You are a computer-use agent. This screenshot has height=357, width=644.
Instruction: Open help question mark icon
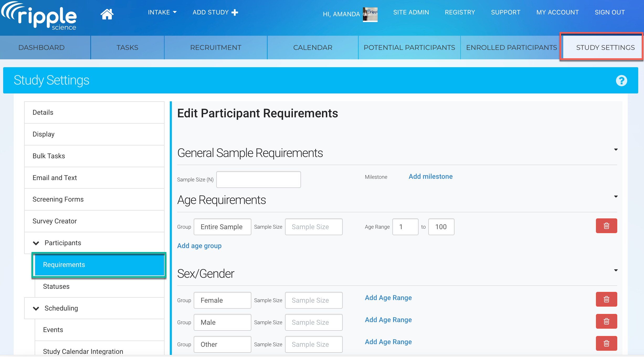[x=621, y=81]
